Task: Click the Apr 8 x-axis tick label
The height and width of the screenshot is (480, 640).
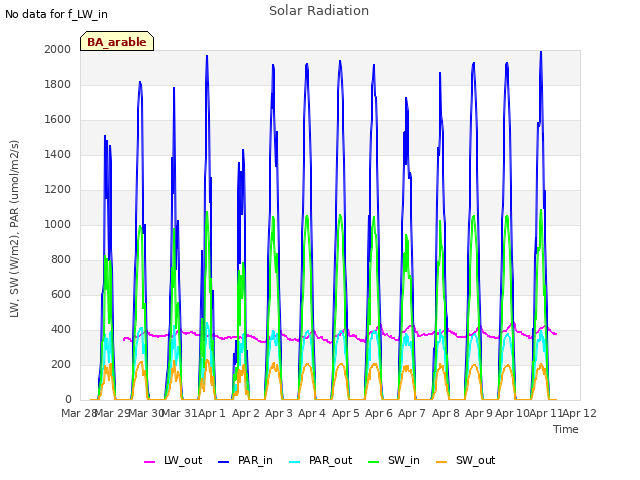Action: [446, 413]
